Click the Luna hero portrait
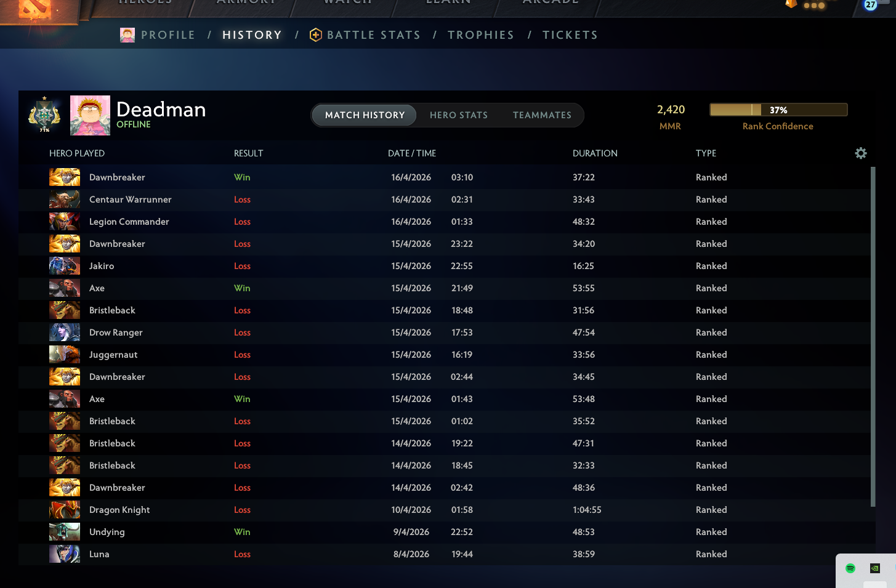This screenshot has width=896, height=588. pyautogui.click(x=65, y=554)
